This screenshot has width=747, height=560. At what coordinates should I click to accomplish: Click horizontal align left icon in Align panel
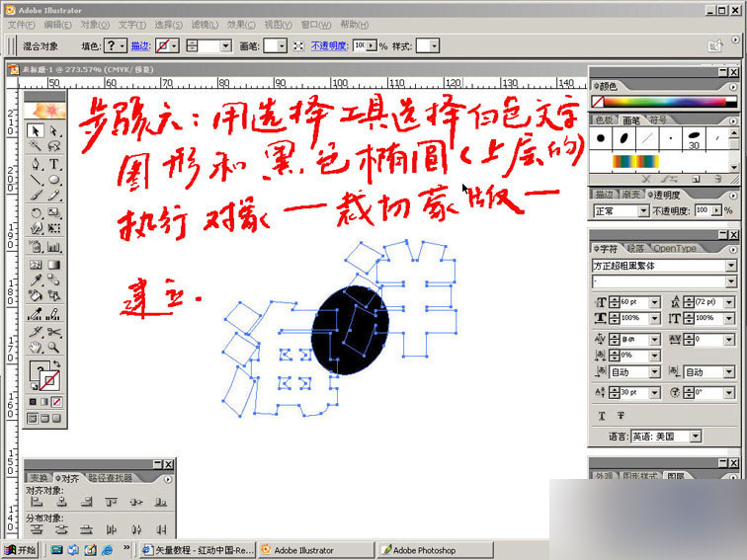click(37, 502)
